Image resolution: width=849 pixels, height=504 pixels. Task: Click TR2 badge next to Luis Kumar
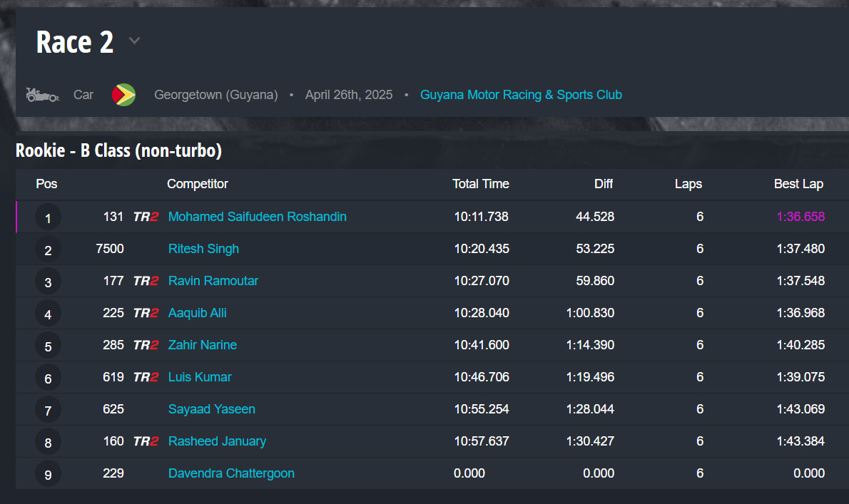[x=146, y=377]
